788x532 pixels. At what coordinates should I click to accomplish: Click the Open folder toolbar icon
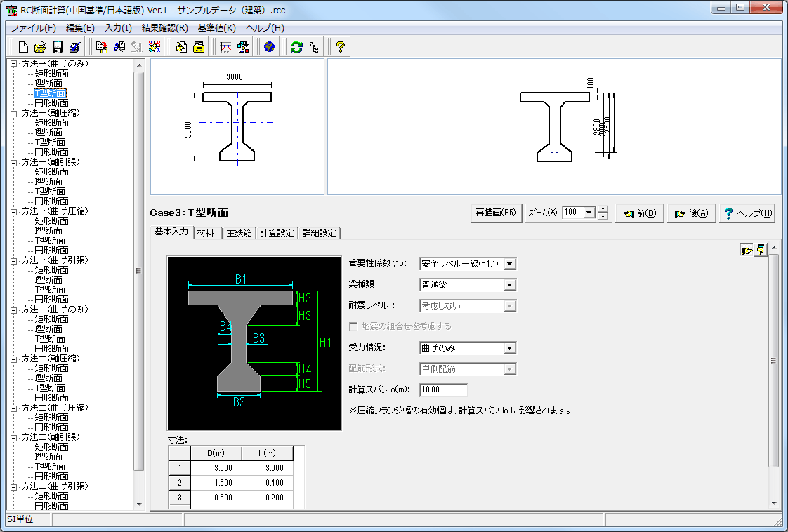(40, 47)
